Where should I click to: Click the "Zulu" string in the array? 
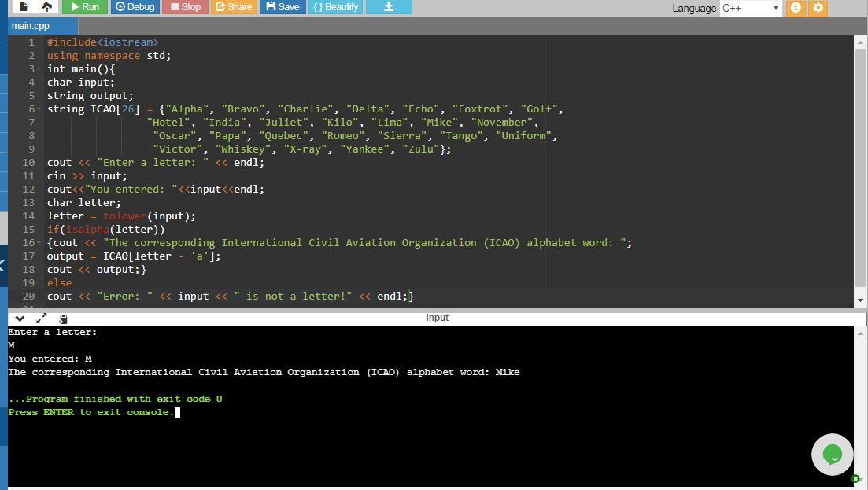pos(421,149)
